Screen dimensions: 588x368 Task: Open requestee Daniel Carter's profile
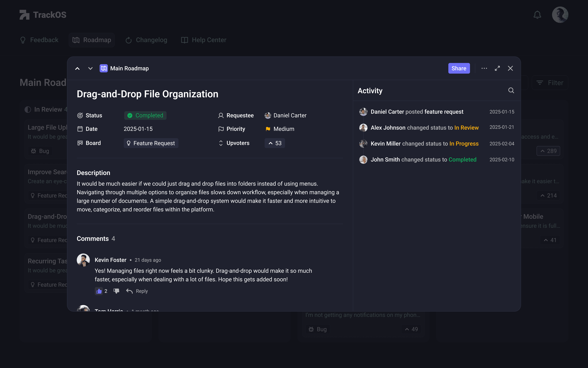(x=286, y=115)
